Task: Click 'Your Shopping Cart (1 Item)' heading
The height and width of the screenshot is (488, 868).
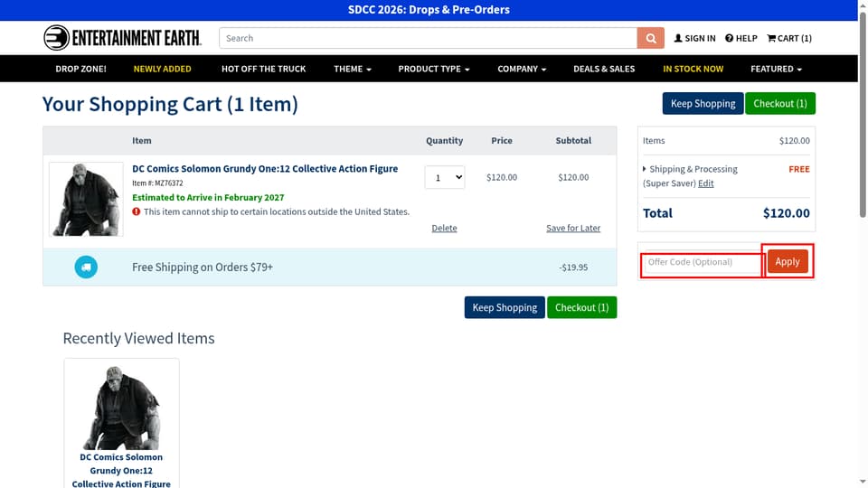Action: (x=170, y=104)
